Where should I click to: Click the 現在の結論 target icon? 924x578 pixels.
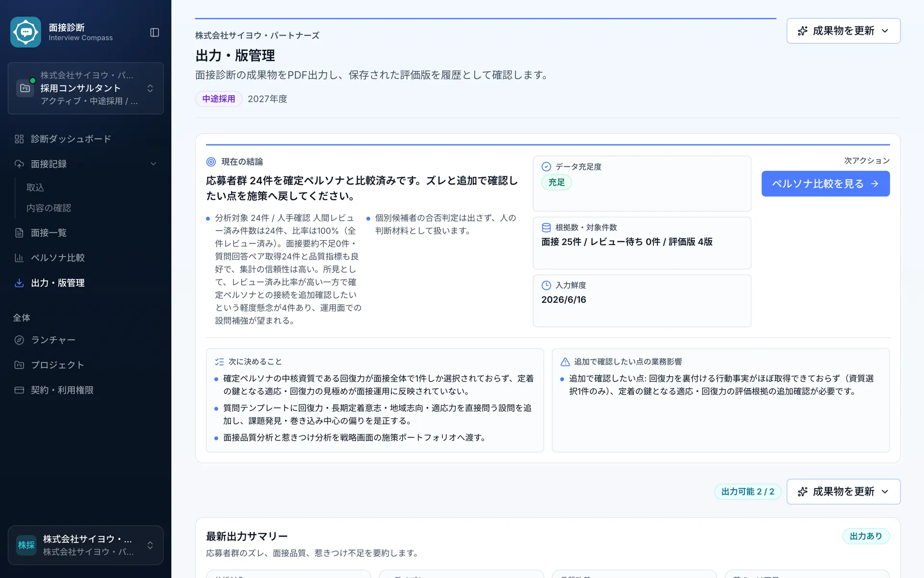click(x=211, y=162)
